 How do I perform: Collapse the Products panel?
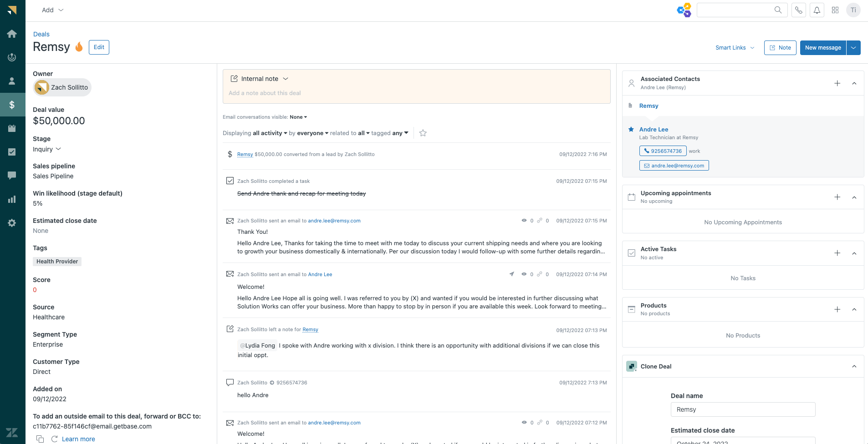click(854, 309)
